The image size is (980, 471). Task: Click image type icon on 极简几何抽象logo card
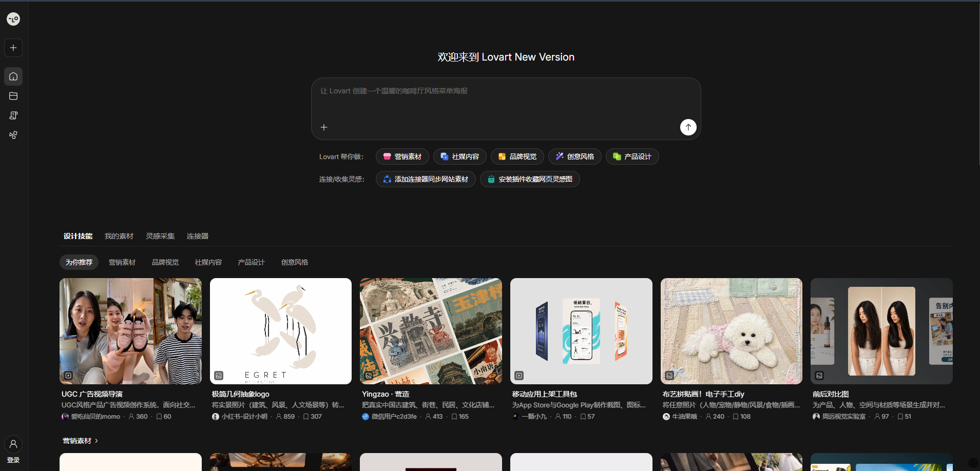click(x=219, y=376)
